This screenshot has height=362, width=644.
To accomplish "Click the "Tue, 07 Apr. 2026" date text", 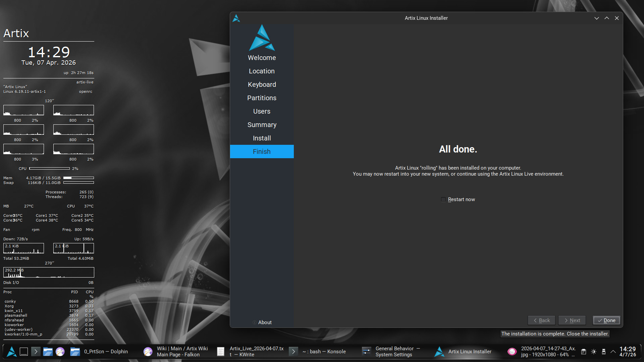I will point(49,63).
